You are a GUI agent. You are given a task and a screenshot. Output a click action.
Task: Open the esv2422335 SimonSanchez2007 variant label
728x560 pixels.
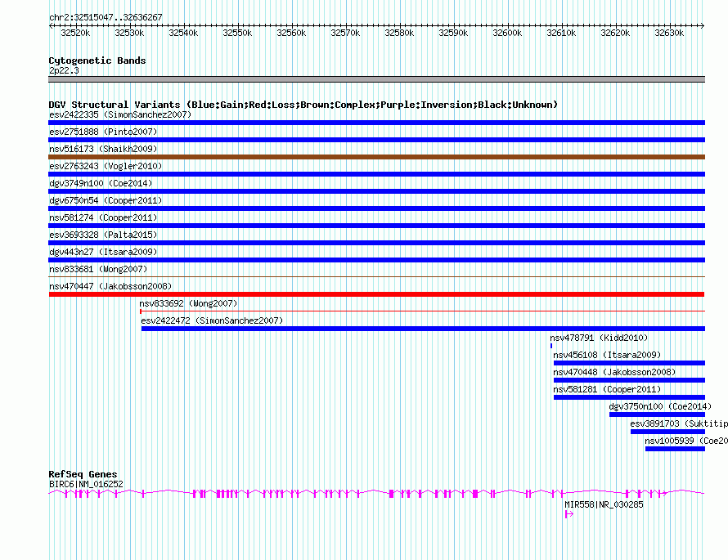click(x=119, y=114)
